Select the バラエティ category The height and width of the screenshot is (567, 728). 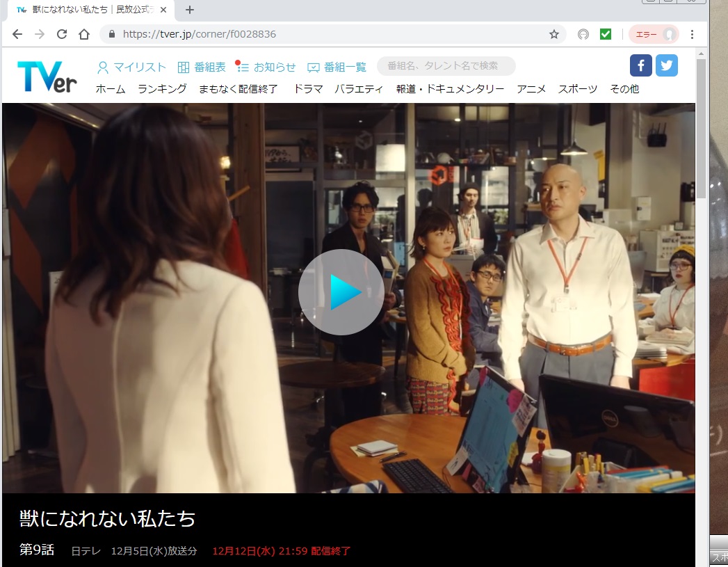coord(359,89)
